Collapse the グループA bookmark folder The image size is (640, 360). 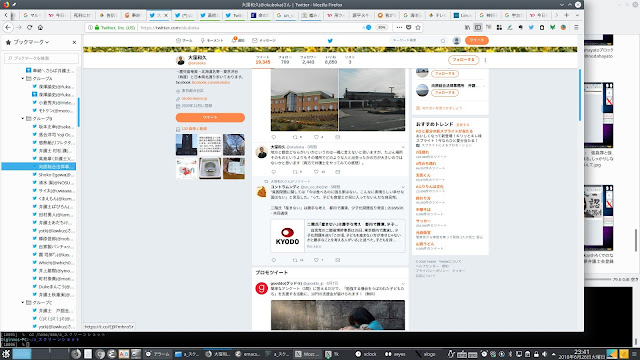pyautogui.click(x=22, y=78)
